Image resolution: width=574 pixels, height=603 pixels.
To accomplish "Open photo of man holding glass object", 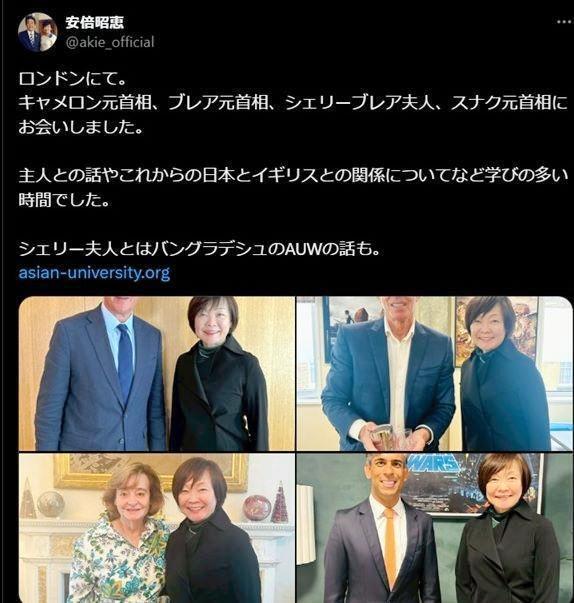I will pyautogui.click(x=434, y=373).
